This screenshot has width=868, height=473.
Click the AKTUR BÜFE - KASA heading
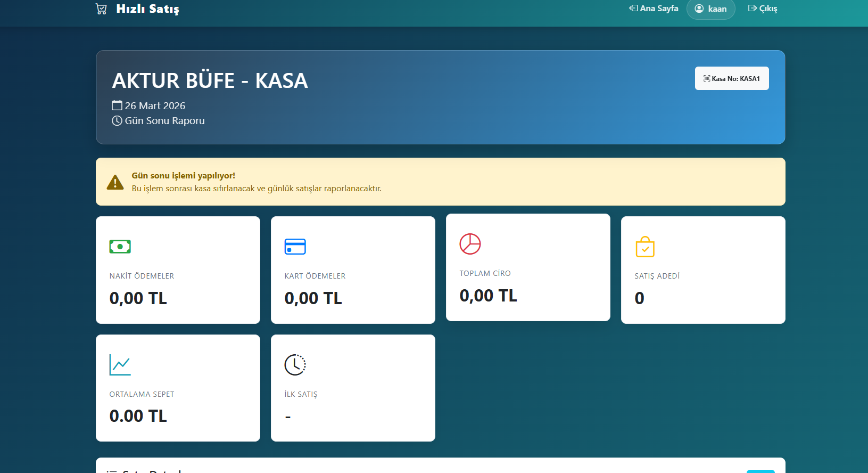(x=210, y=81)
